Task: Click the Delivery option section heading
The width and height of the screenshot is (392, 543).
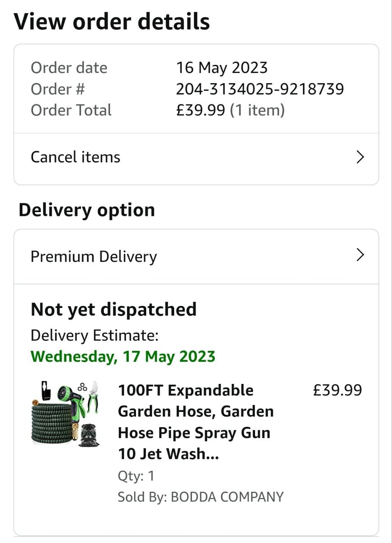Action: [x=87, y=210]
